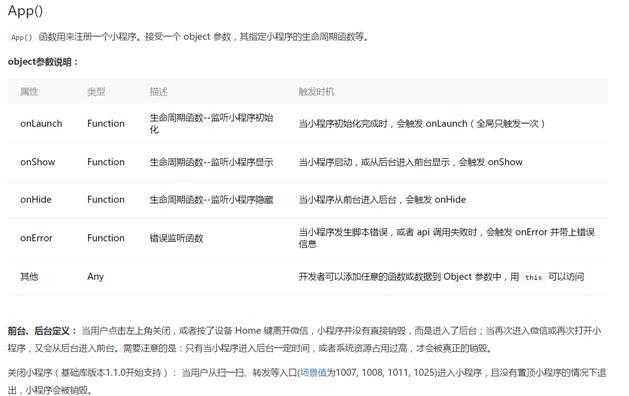Click the onError trigger timing text

(446, 238)
